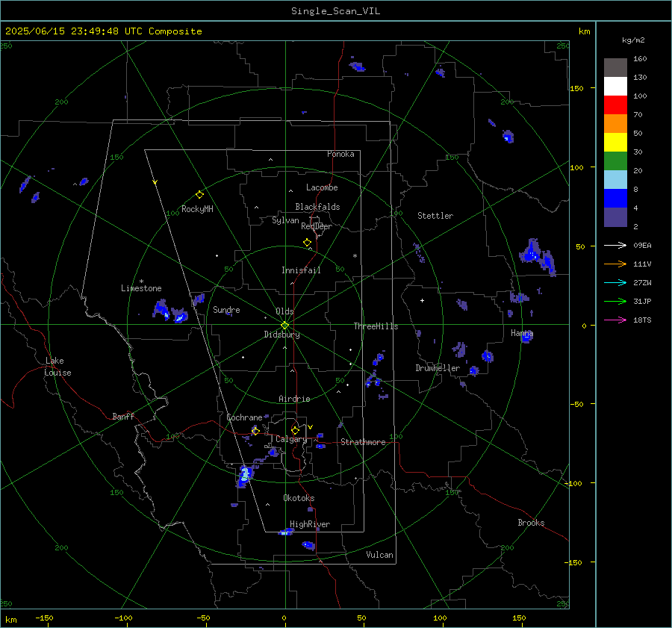Click the ThreeHills town label
The height and width of the screenshot is (628, 672).
click(376, 326)
